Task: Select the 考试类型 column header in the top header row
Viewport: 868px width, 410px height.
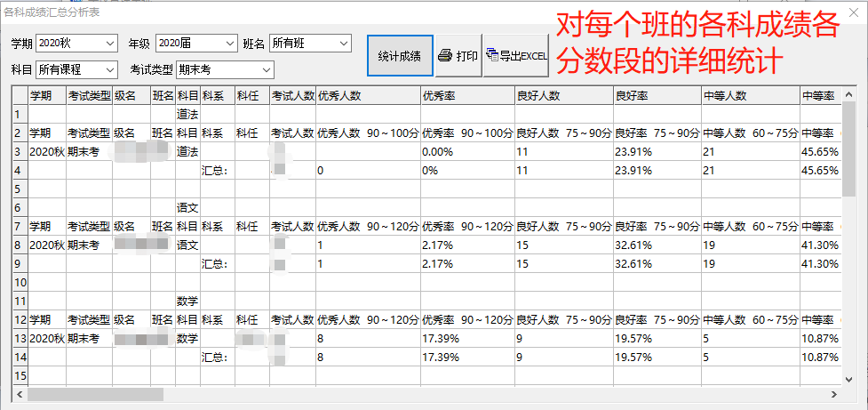Action: [89, 96]
